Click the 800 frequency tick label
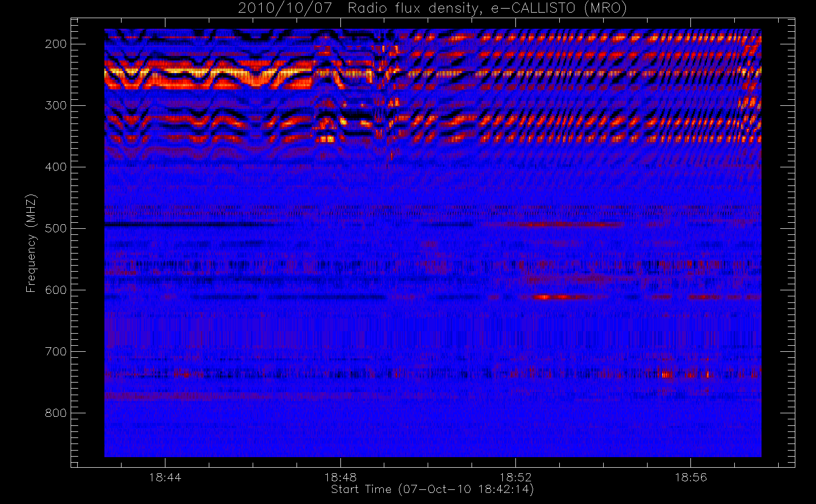Viewport: 816px width, 504px height. click(56, 413)
